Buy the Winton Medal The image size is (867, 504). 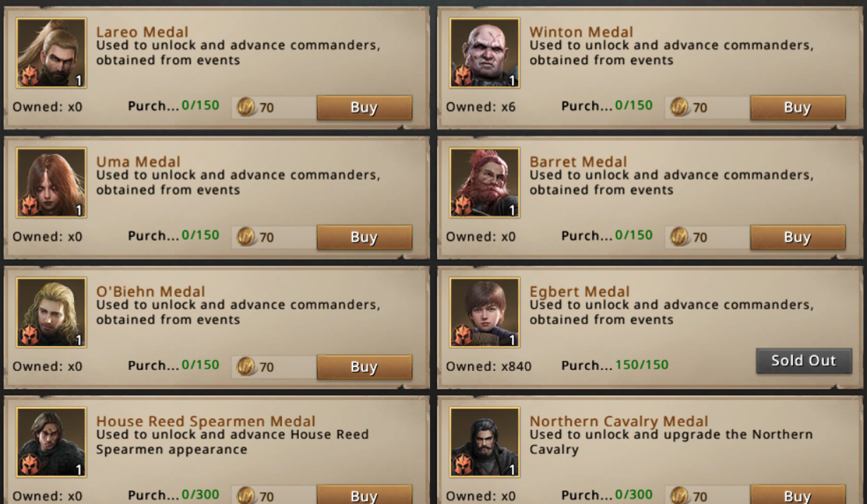click(798, 108)
